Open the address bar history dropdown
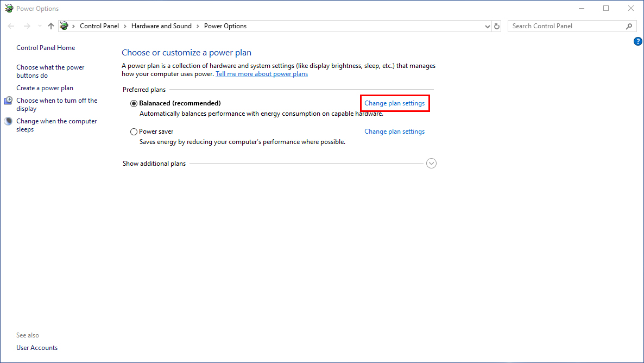 pyautogui.click(x=487, y=26)
